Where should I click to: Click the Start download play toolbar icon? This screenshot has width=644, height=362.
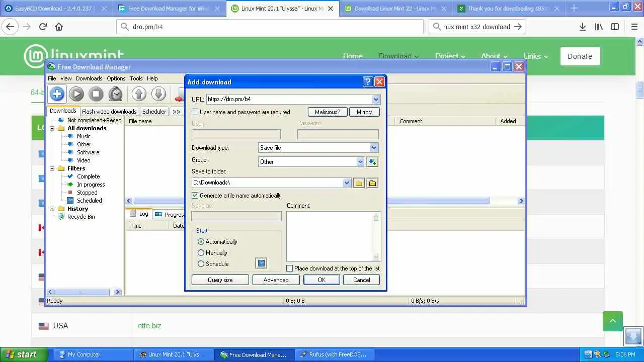(76, 94)
